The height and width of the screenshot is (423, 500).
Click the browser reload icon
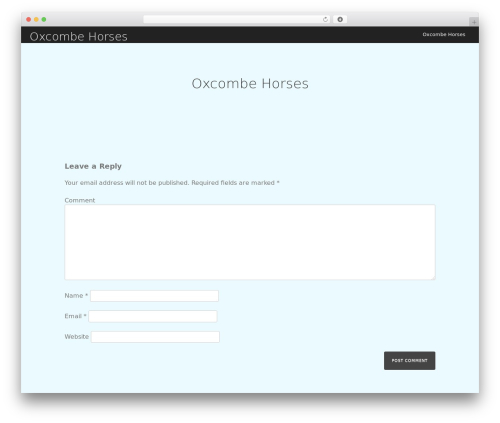pos(325,20)
